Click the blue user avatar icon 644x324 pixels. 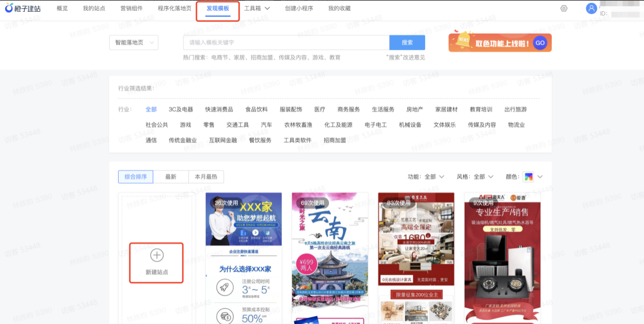[591, 8]
